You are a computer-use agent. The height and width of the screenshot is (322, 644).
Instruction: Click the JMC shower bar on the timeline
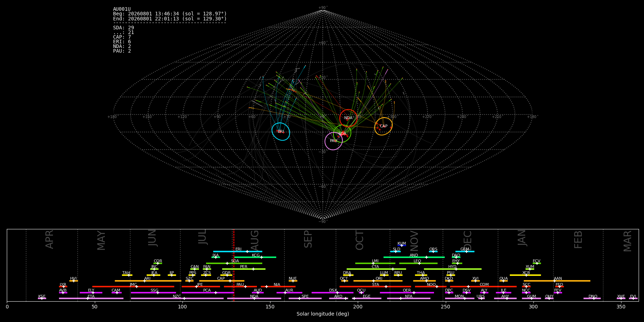[x=133, y=287]
